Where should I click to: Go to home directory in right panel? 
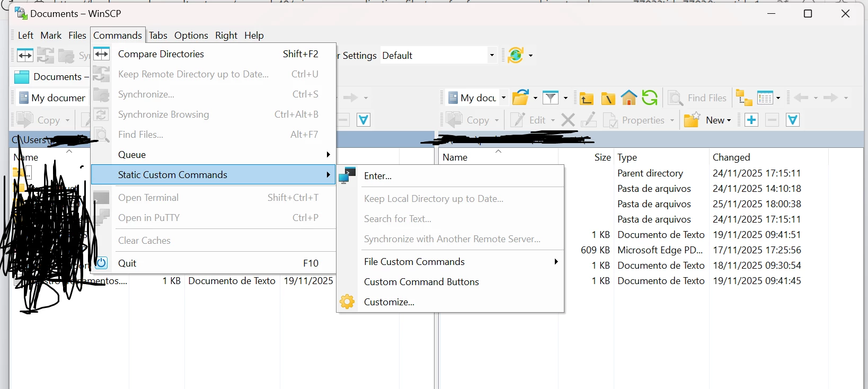click(629, 98)
